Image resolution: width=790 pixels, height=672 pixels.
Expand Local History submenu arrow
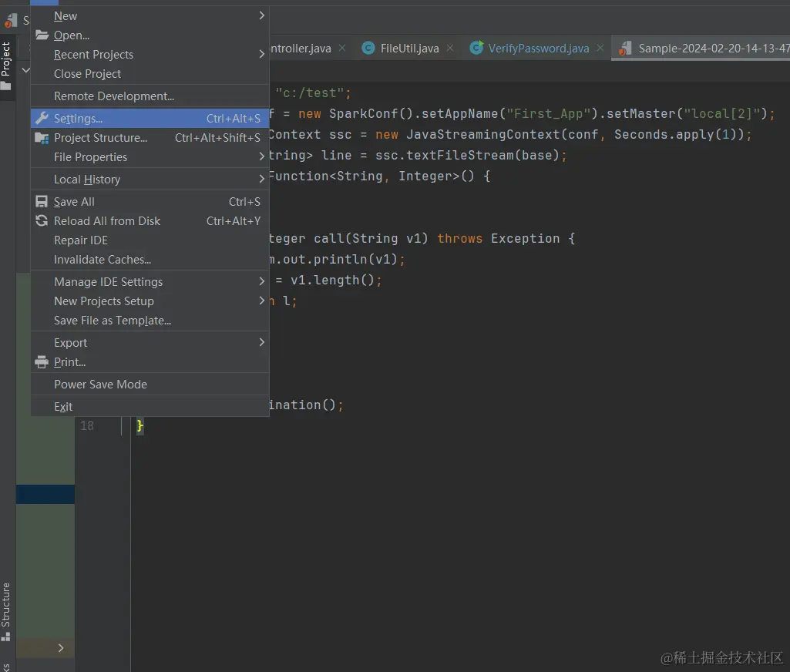coord(261,179)
